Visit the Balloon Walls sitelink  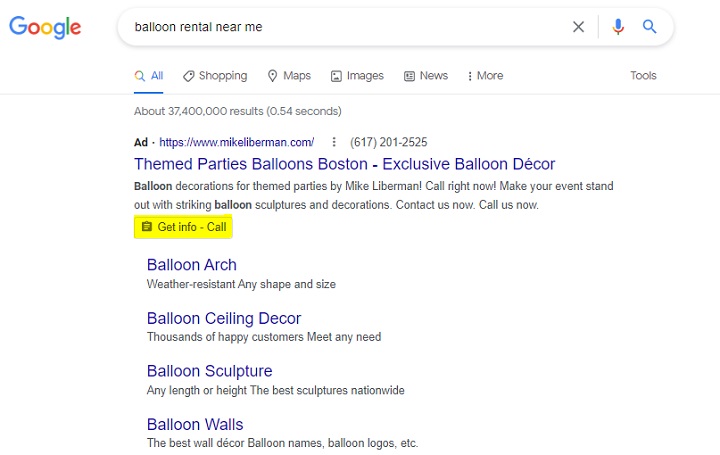point(194,424)
